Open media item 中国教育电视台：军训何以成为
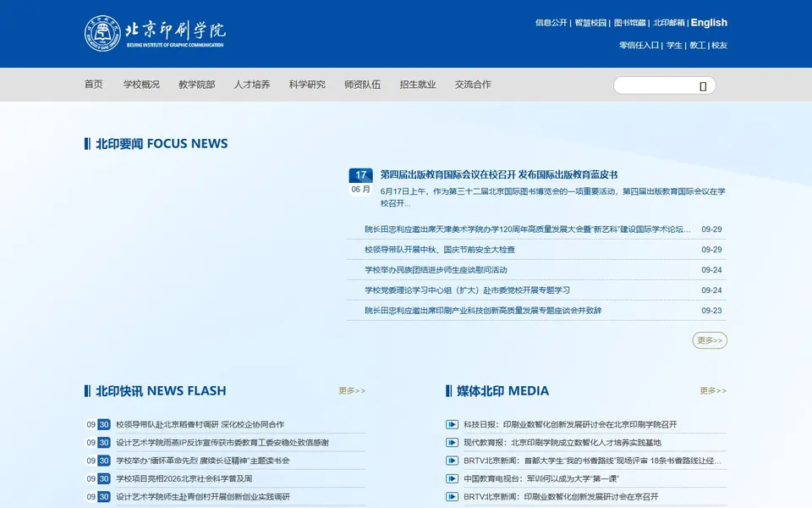The width and height of the screenshot is (812, 508). (541, 479)
